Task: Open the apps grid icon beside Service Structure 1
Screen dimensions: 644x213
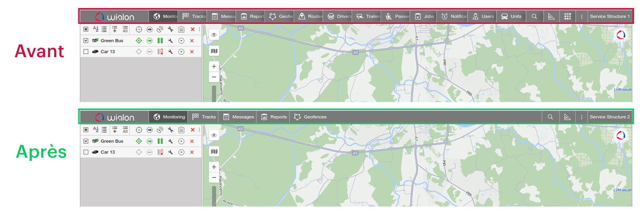Action: click(567, 16)
